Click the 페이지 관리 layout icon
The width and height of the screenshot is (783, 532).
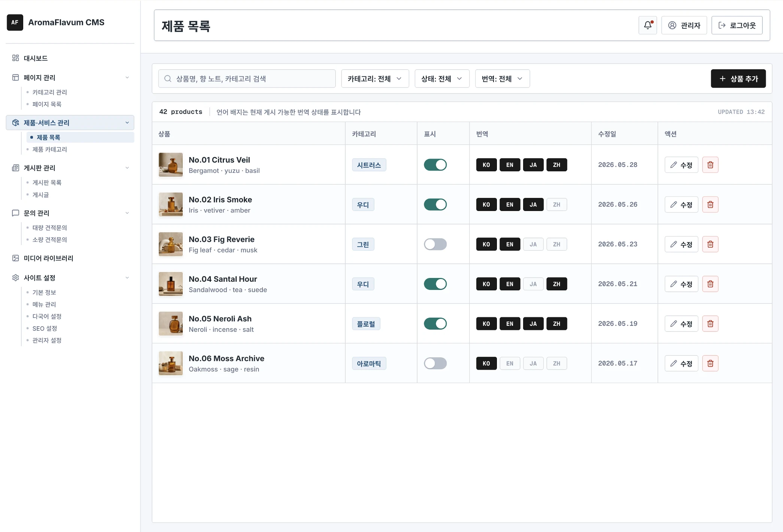[x=15, y=77]
